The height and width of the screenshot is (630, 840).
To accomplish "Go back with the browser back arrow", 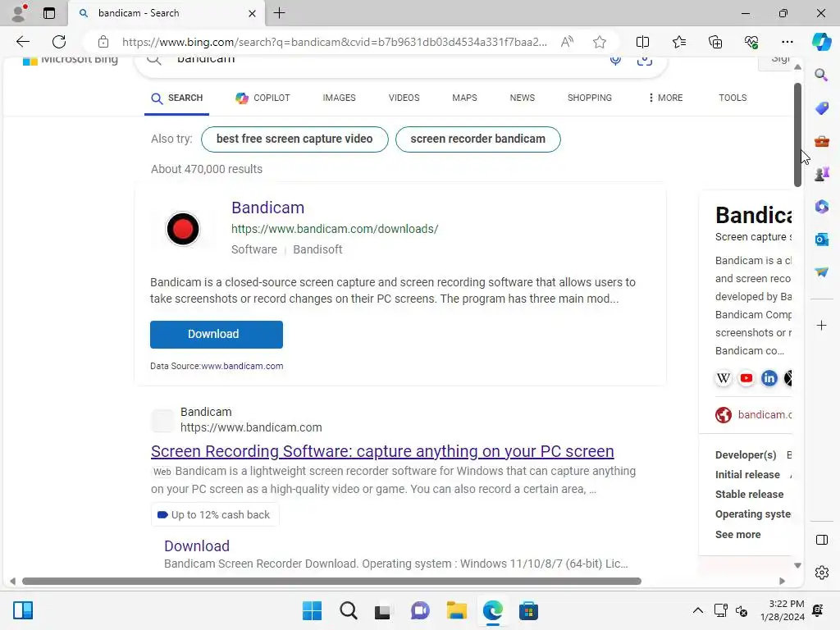I will (22, 42).
